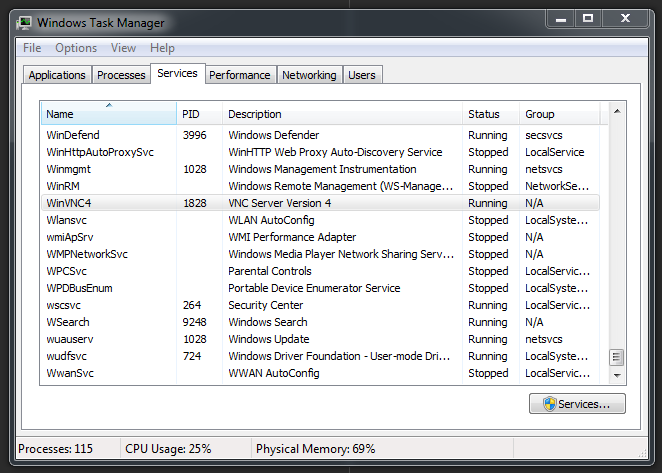
Task: Click the VNC Server Version 4 description
Action: (279, 203)
